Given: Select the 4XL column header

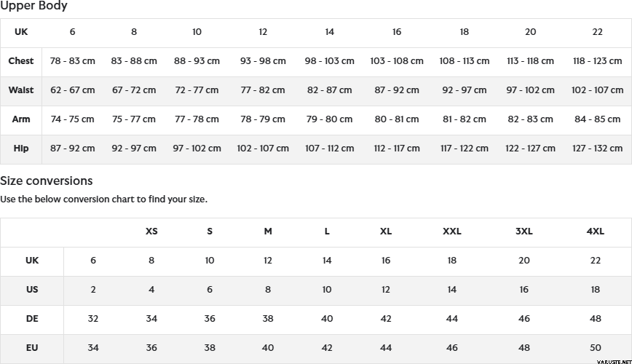Looking at the screenshot, I should [596, 232].
